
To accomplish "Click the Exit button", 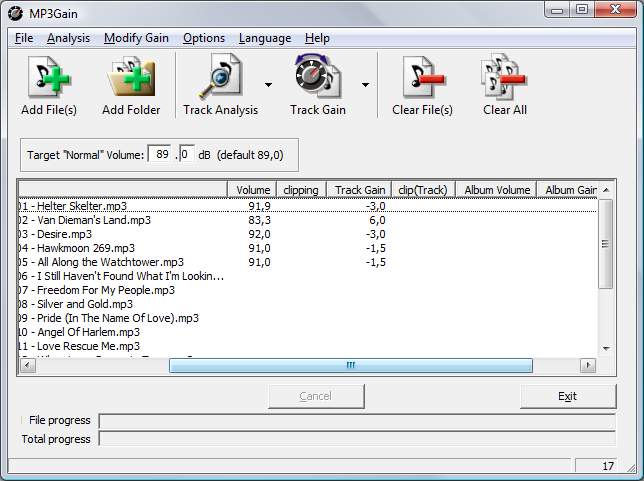I will [568, 396].
